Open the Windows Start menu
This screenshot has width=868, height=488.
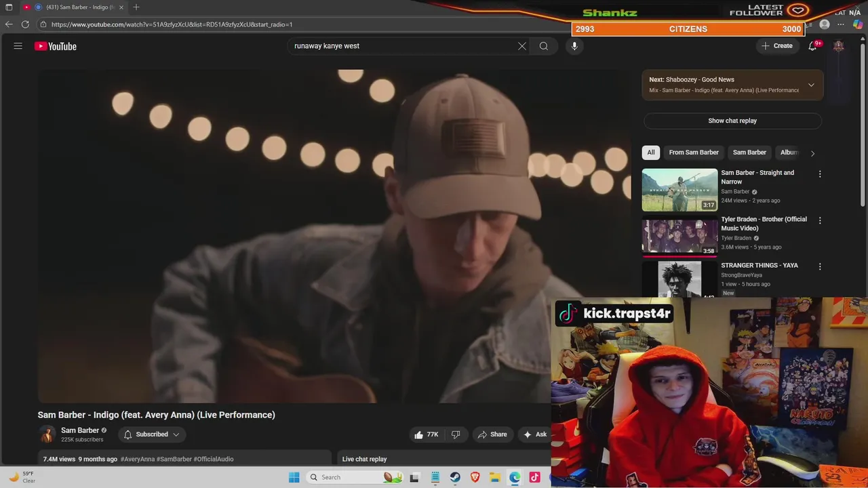[294, 477]
